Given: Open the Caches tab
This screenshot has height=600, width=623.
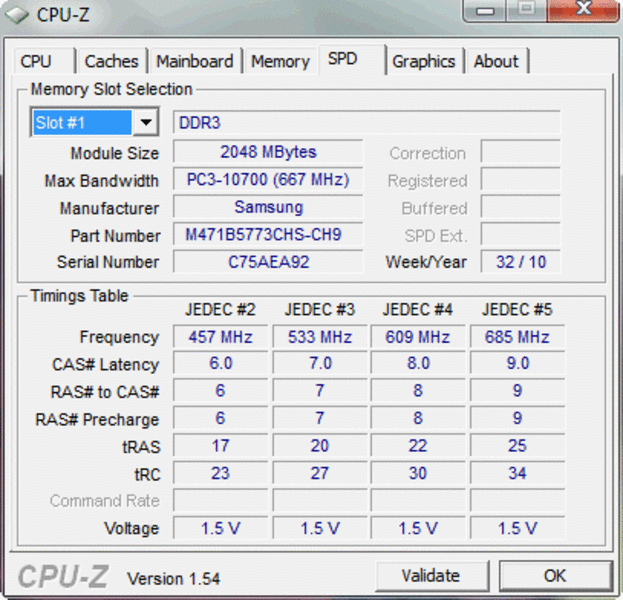Looking at the screenshot, I should pyautogui.click(x=112, y=61).
